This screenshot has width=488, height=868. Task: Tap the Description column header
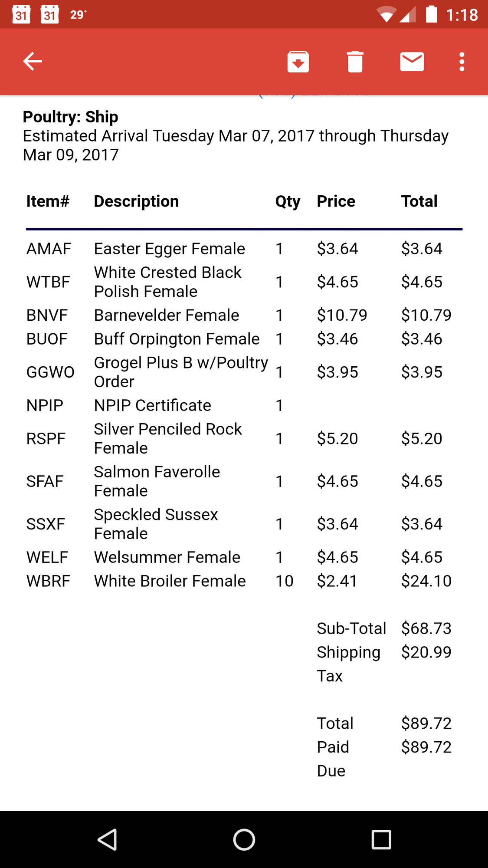coord(136,201)
